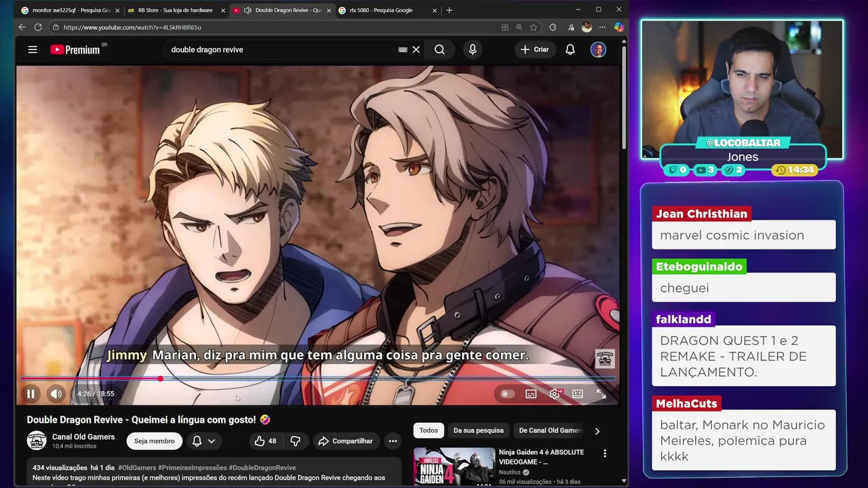Click the #DoubleDragonRevive hashtag
The width and height of the screenshot is (868, 488).
tap(262, 468)
